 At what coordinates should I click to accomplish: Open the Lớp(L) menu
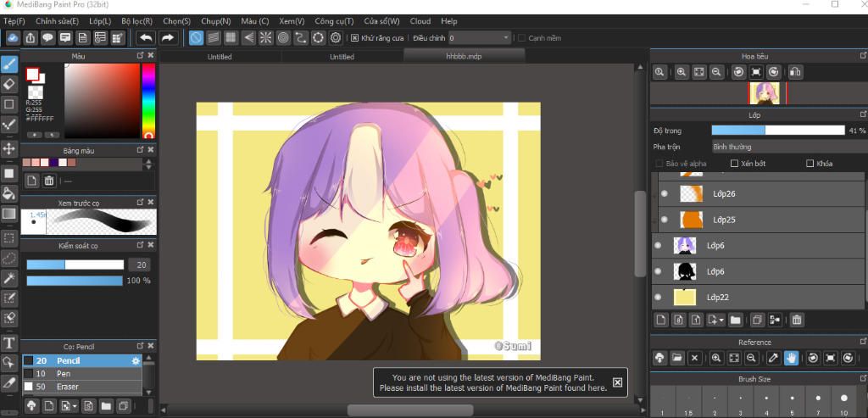(100, 21)
